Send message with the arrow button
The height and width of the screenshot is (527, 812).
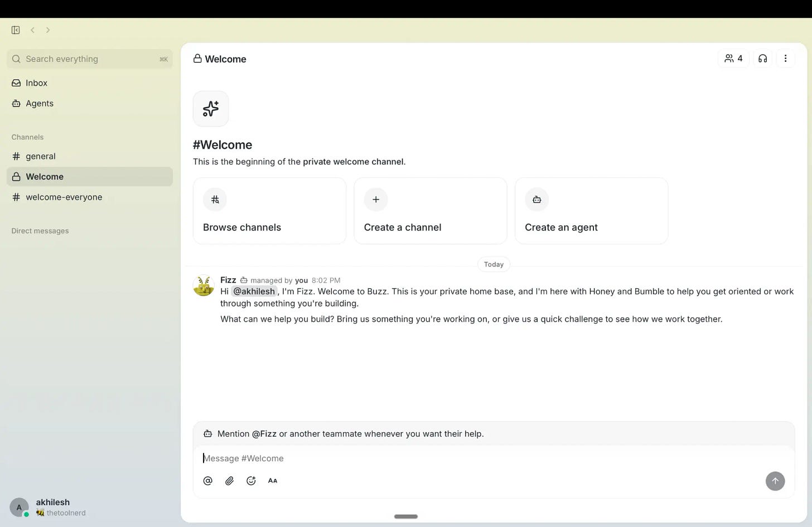click(775, 481)
